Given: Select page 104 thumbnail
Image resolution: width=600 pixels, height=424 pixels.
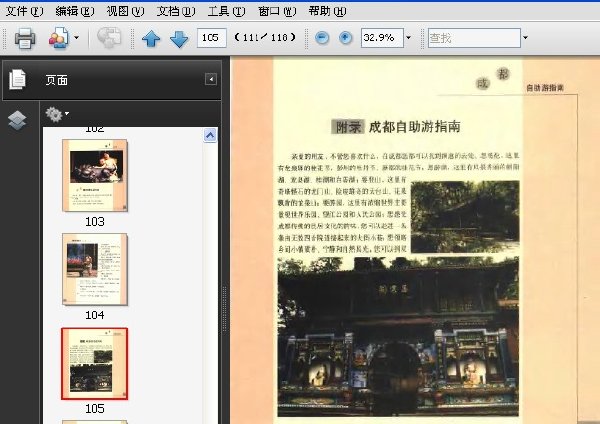Looking at the screenshot, I should pyautogui.click(x=95, y=269).
